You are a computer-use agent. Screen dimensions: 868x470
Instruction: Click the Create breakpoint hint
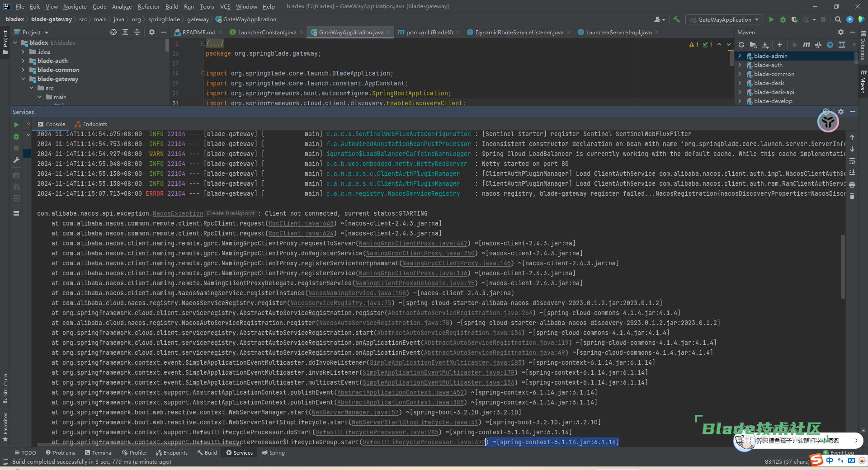[x=231, y=213]
